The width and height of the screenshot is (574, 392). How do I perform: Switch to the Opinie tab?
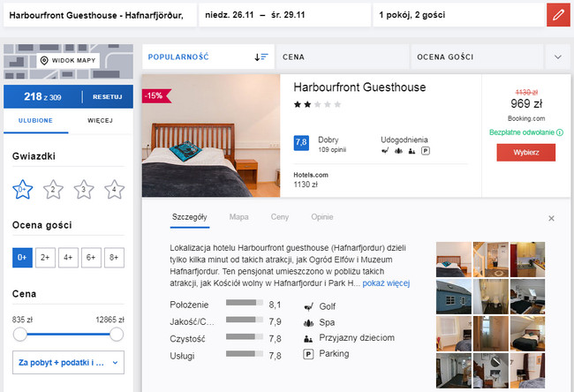pos(322,216)
